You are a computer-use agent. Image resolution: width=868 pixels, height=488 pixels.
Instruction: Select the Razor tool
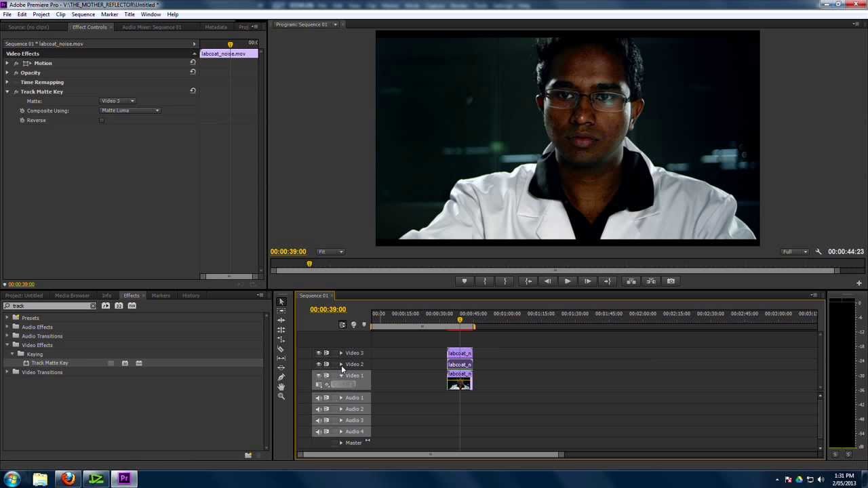[281, 349]
